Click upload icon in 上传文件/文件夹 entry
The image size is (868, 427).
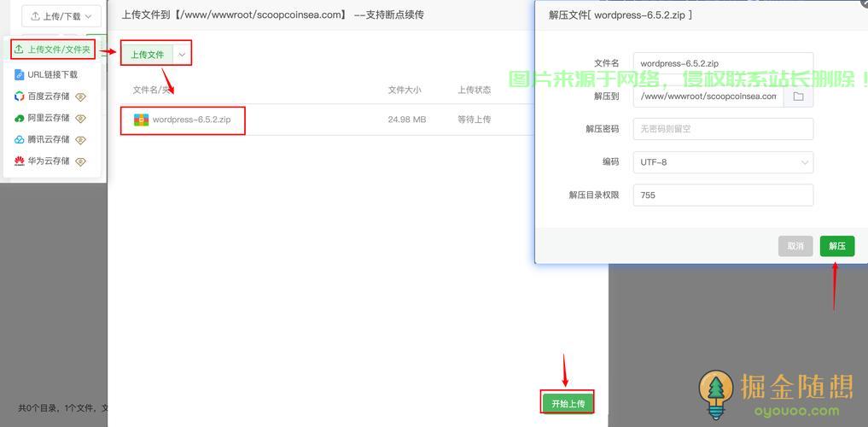point(20,50)
